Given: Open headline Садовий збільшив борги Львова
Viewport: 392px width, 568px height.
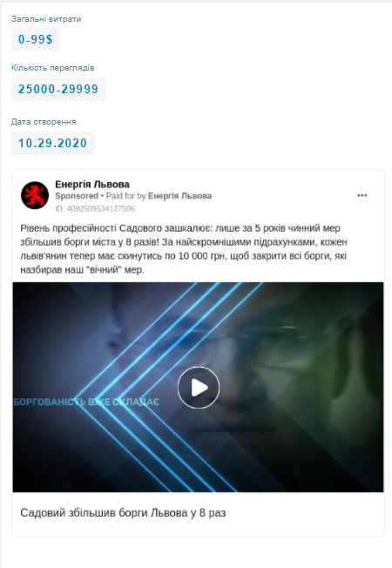Looking at the screenshot, I should tap(123, 513).
